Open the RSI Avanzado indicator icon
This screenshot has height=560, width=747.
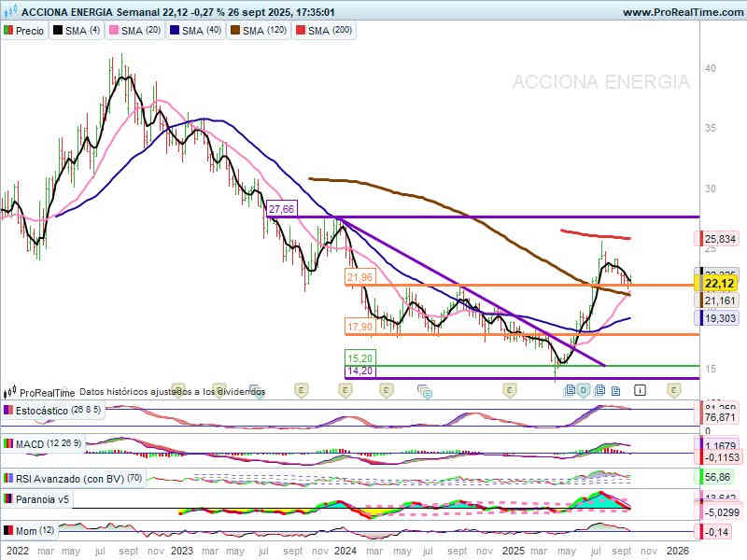pos(8,478)
